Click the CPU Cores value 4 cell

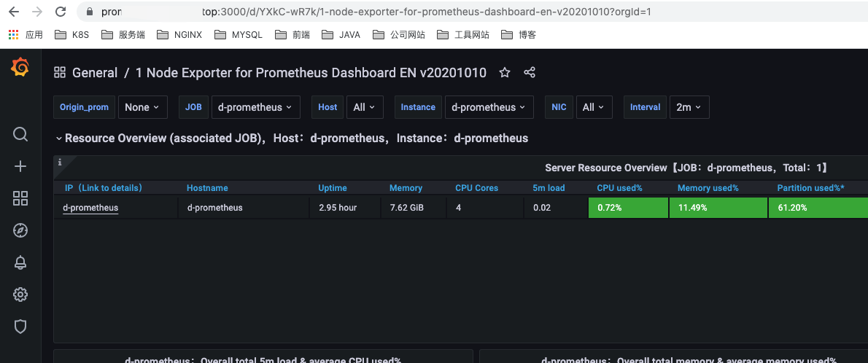[486, 208]
